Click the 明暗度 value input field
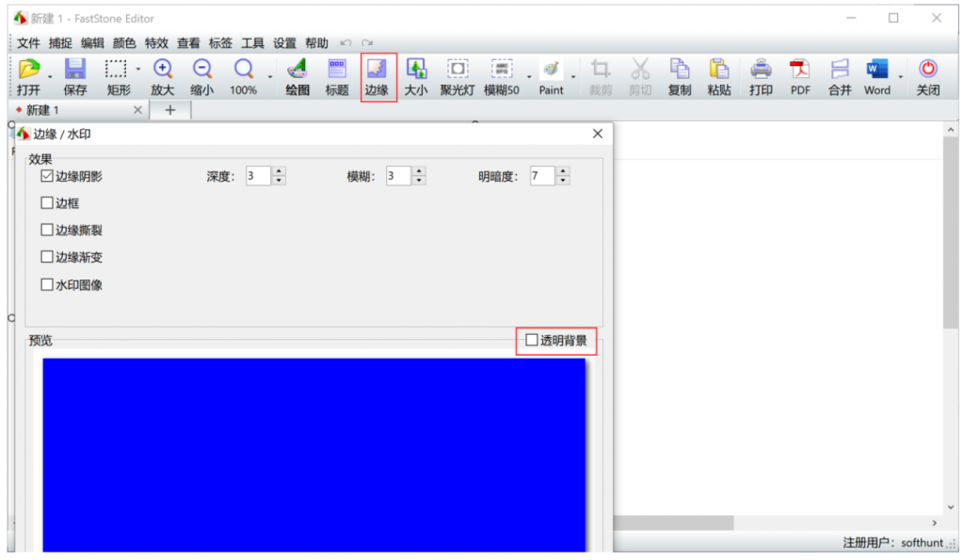This screenshot has height=560, width=964. (x=541, y=176)
